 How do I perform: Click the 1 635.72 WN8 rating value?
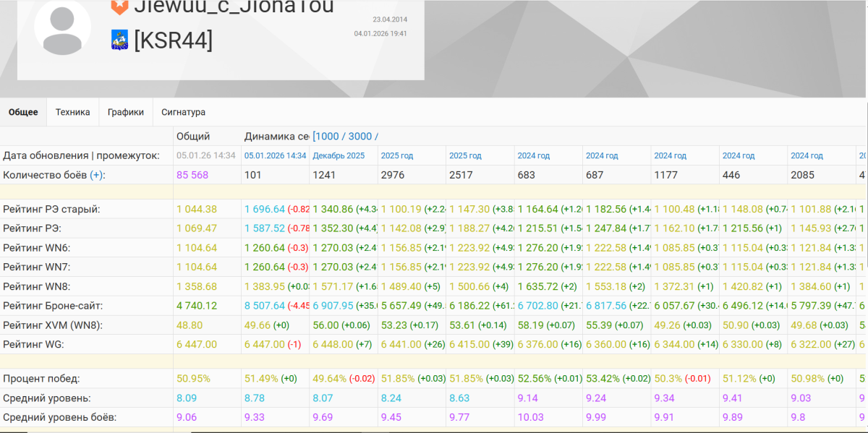(x=537, y=287)
